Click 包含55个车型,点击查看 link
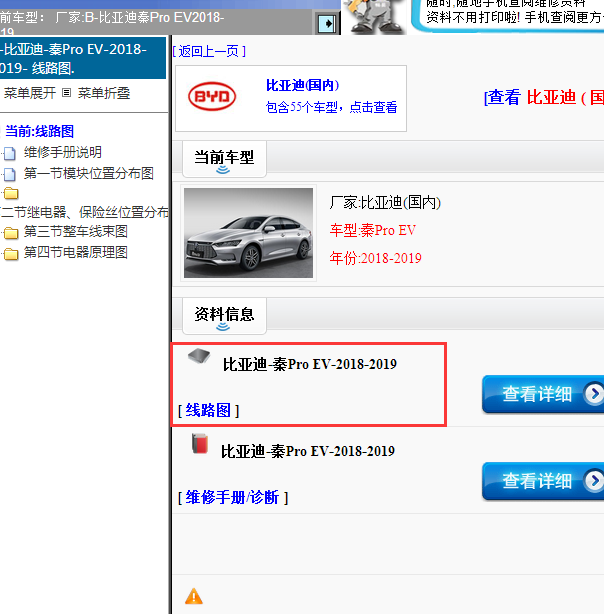This screenshot has width=604, height=614. pos(331,107)
